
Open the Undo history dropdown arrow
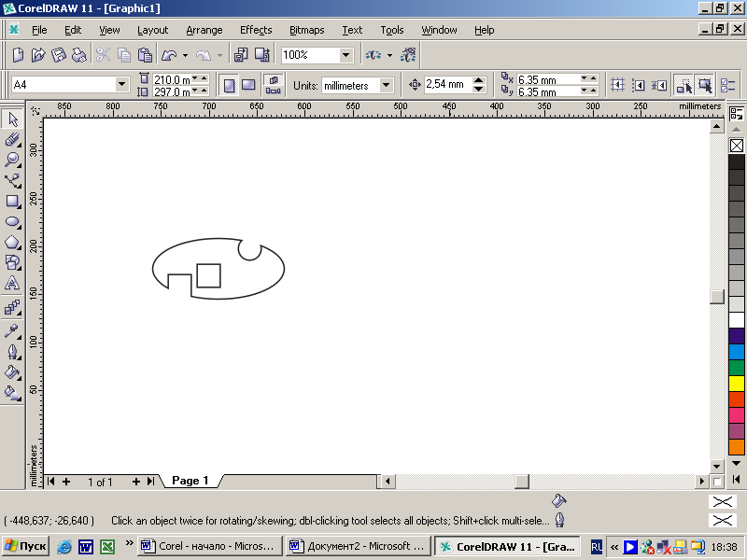pos(185,55)
